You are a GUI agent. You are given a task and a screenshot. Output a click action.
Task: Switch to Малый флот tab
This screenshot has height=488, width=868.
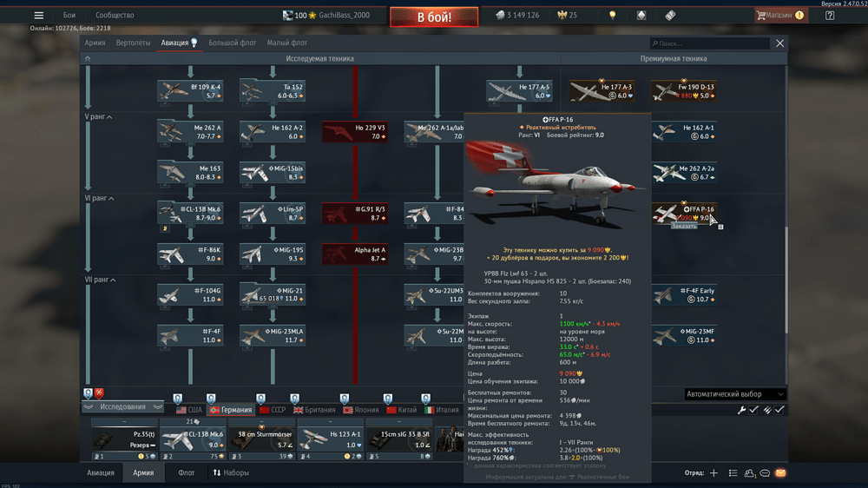click(x=286, y=43)
